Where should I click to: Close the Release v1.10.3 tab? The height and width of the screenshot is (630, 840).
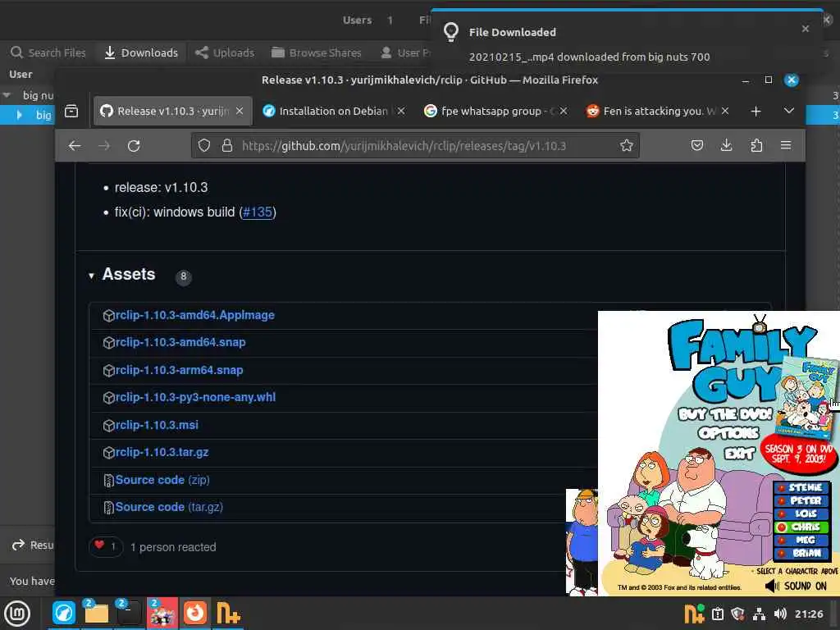tap(240, 111)
